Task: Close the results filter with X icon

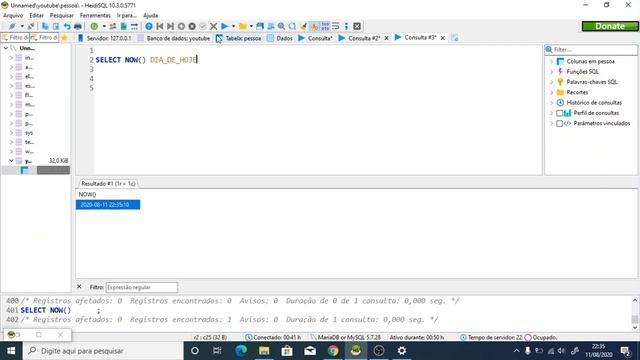Action: 79,287
